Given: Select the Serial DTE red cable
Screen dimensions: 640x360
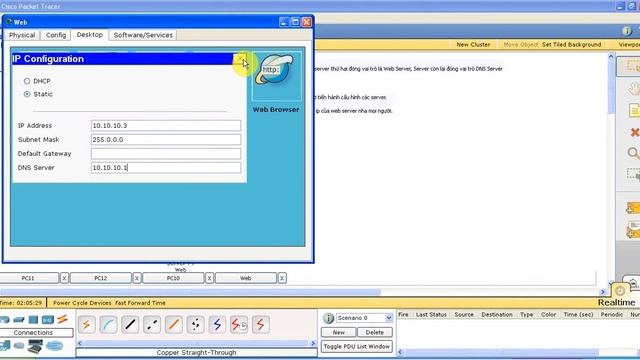Looking at the screenshot, I should click(x=260, y=325).
